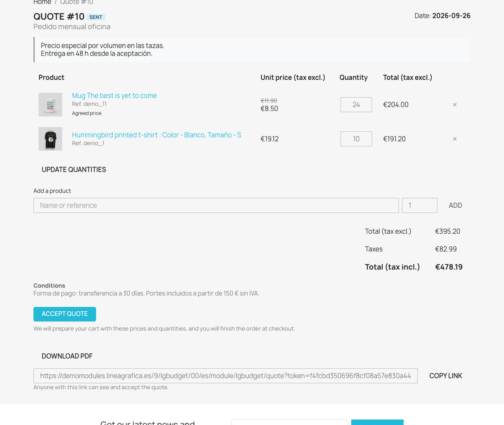
Task: Open the Mug product thumbnail
Action: (x=50, y=105)
